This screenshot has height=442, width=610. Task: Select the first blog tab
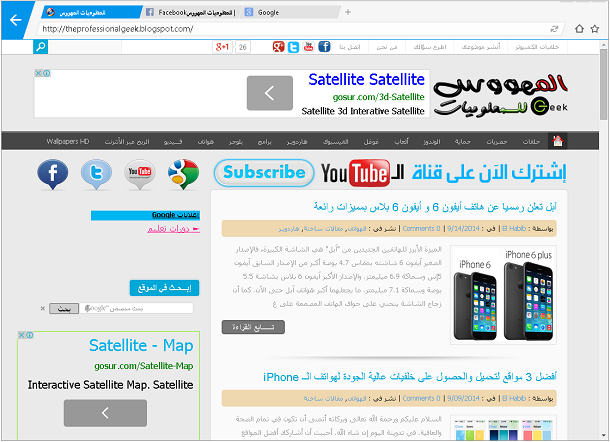coord(91,12)
